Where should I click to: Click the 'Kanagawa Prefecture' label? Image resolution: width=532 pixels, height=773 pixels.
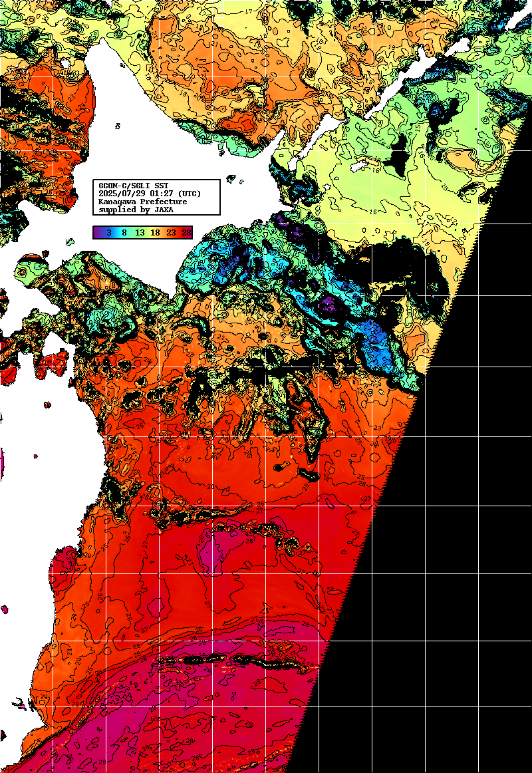143,202
